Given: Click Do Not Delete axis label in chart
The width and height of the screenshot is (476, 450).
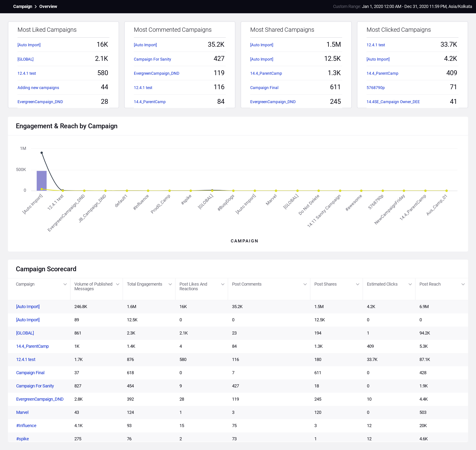Looking at the screenshot, I should pos(309,204).
